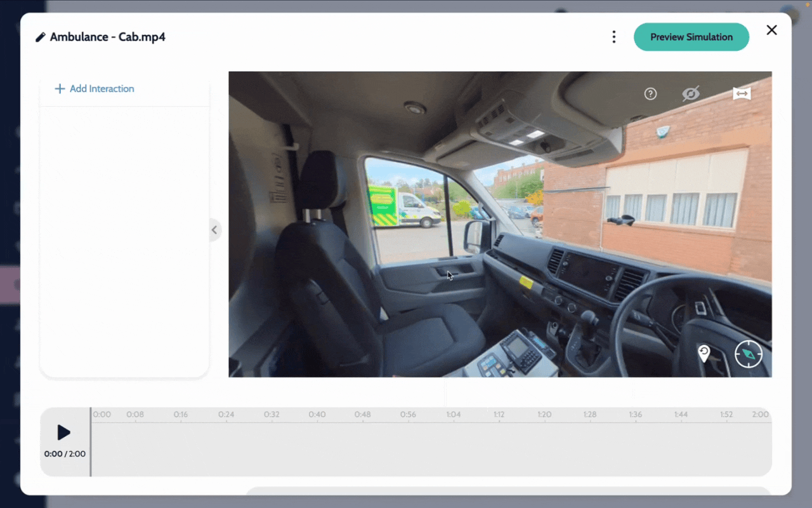812x508 pixels.
Task: Select the 0:40 mark on the timeline
Action: coord(317,415)
